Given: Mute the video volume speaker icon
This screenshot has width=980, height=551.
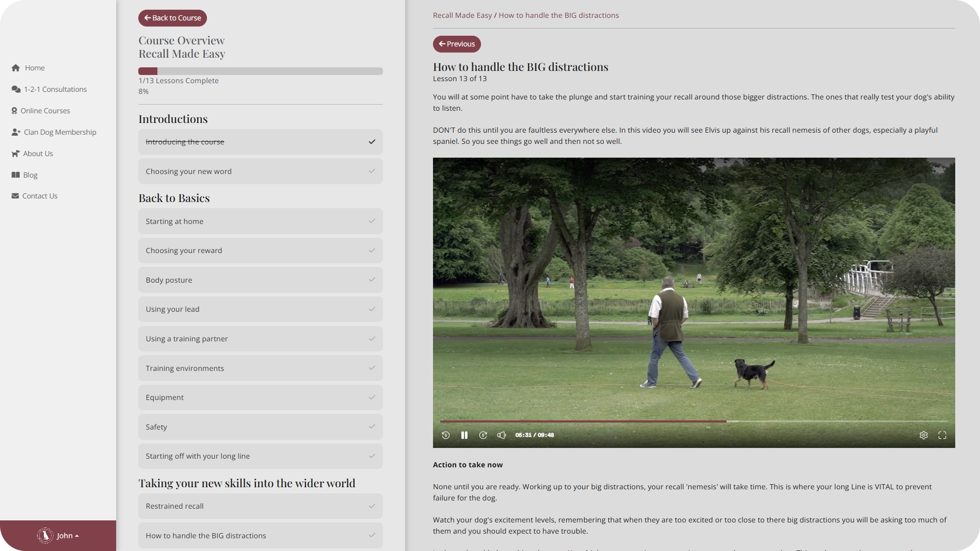Looking at the screenshot, I should 502,435.
